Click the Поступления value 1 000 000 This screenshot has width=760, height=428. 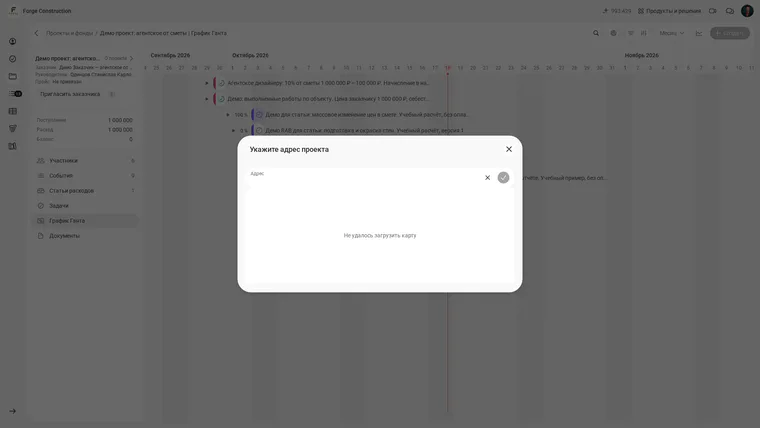120,120
